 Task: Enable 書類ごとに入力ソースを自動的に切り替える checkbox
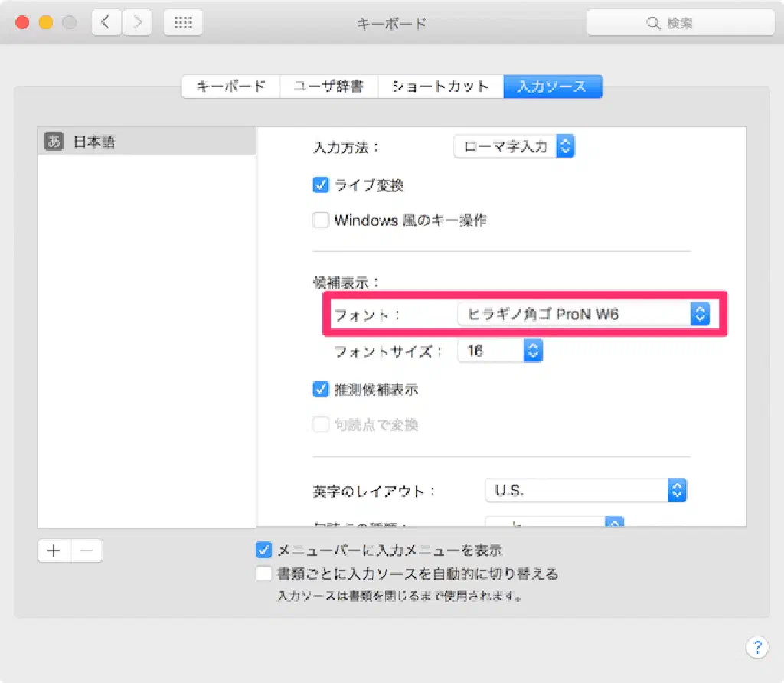(264, 574)
